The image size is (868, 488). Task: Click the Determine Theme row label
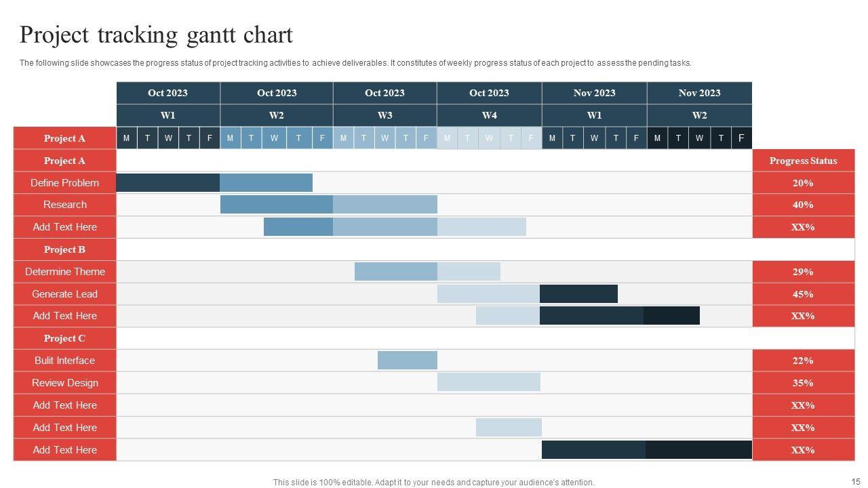click(x=64, y=272)
